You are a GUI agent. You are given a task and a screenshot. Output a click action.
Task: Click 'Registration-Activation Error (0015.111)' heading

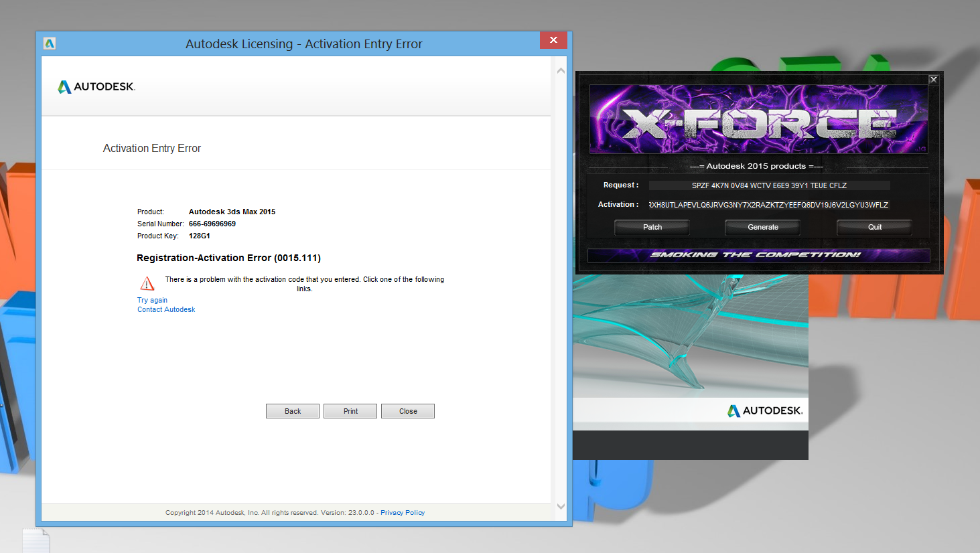tap(228, 258)
